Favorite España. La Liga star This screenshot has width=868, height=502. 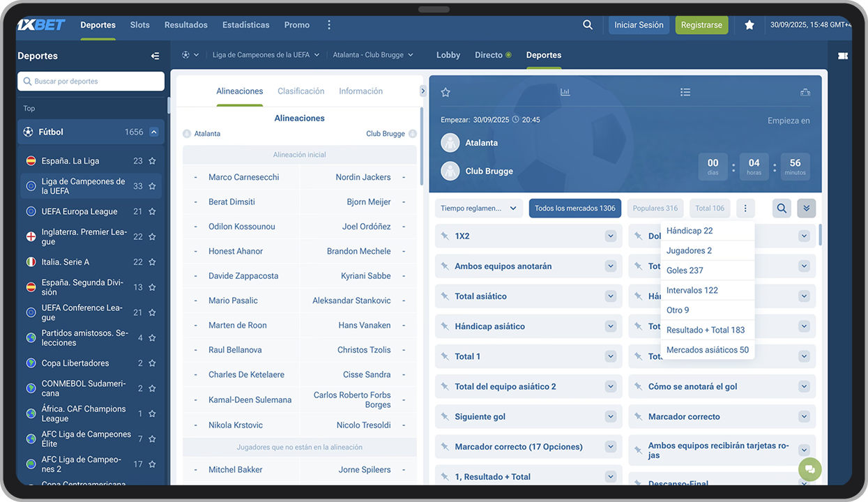(x=152, y=161)
